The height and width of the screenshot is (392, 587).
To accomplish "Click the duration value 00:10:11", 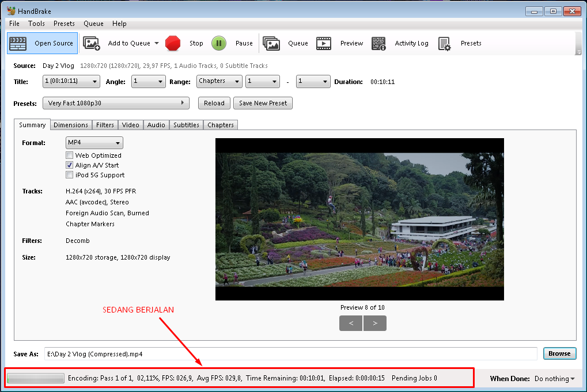I will pyautogui.click(x=383, y=82).
